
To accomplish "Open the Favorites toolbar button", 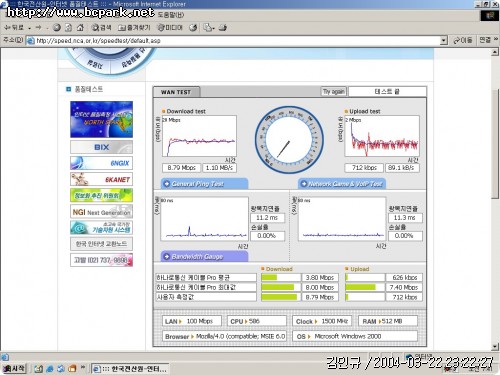I will pos(134,28).
